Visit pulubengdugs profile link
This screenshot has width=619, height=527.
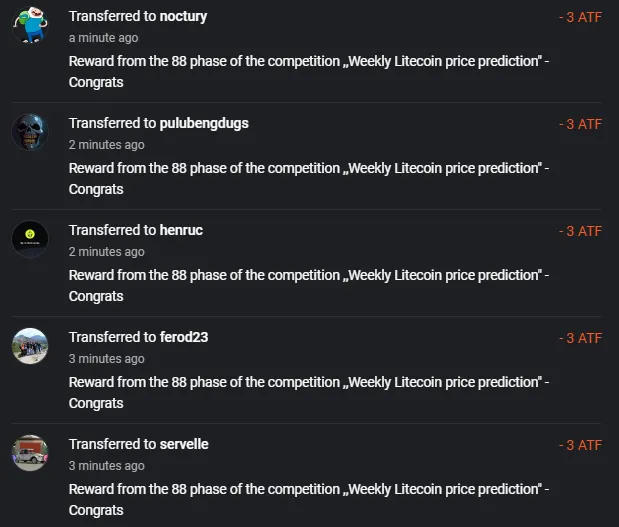[204, 124]
